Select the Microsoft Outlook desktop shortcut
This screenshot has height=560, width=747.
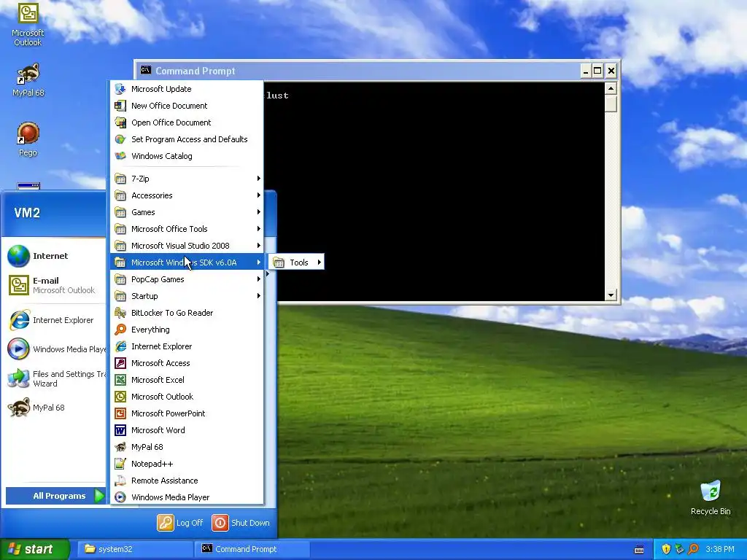28,24
